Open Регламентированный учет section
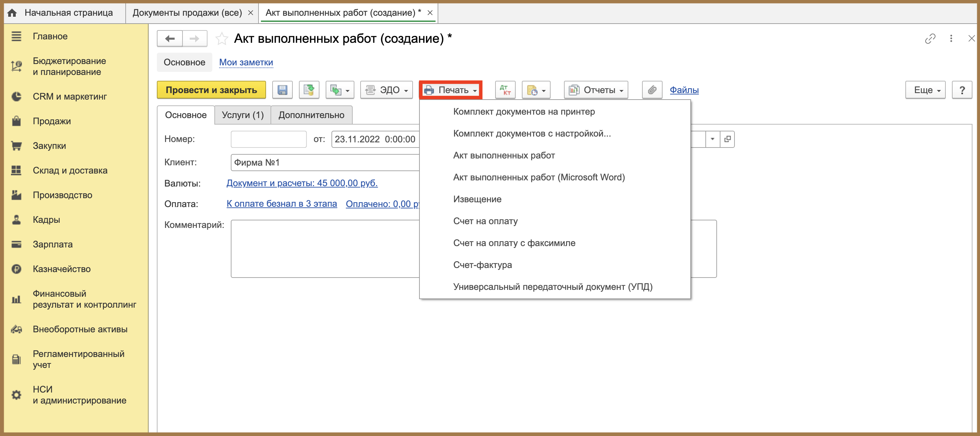Screen dimensions: 980x436 (x=78, y=359)
